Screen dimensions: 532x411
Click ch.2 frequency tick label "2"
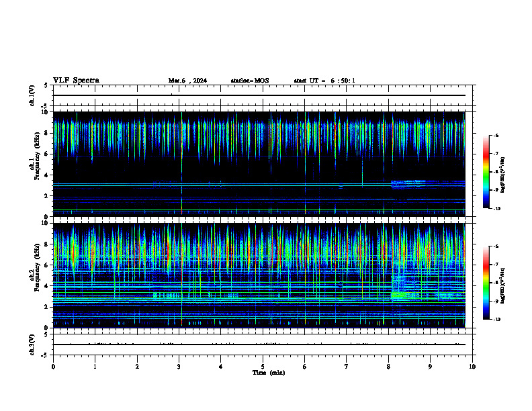click(x=47, y=307)
